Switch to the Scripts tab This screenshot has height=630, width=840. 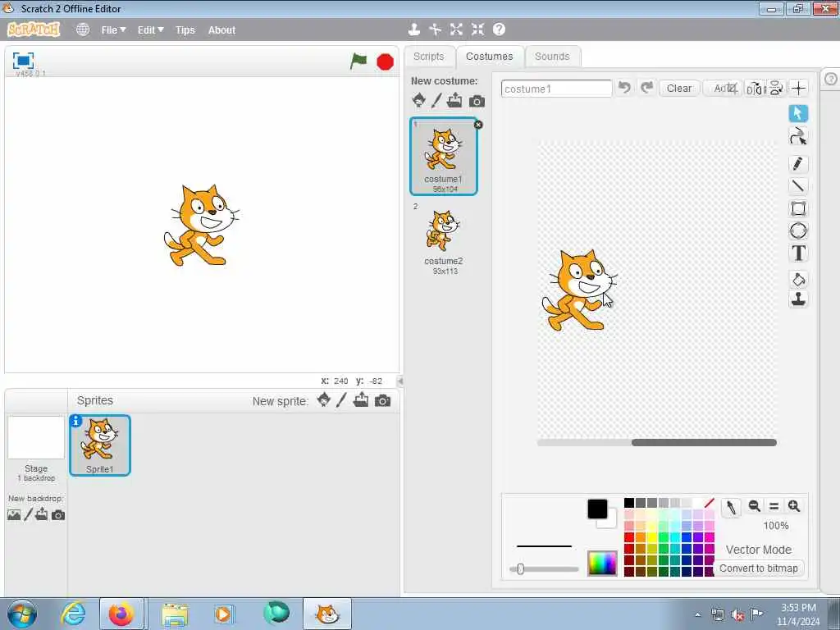428,57
